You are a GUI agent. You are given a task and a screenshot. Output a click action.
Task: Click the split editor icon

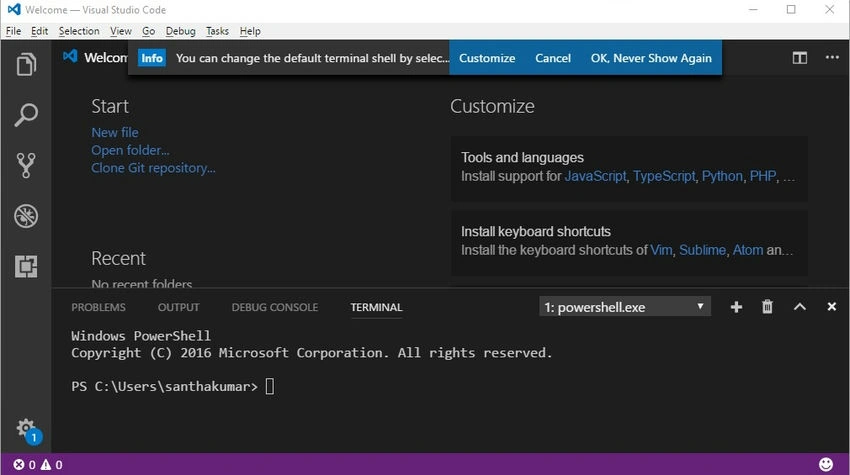click(x=800, y=57)
